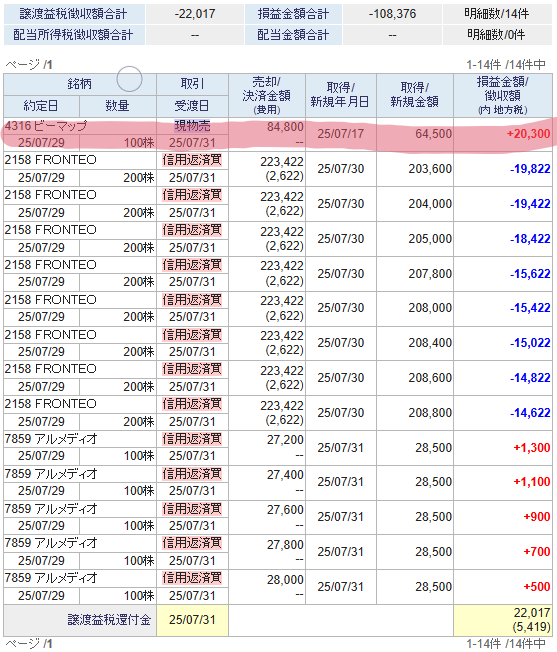Click the 売却/決済金額 column header
This screenshot has width=557, height=652.
pos(266,95)
